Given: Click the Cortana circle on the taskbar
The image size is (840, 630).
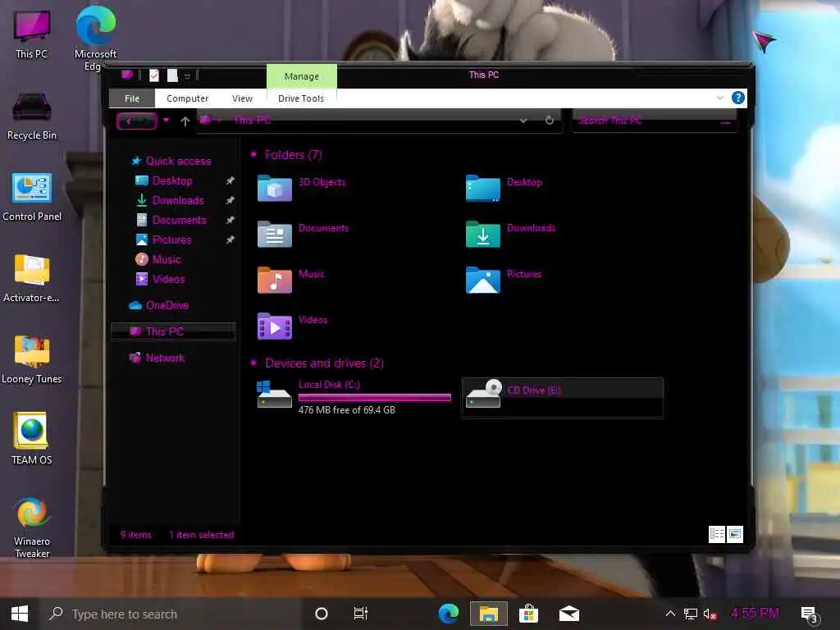Looking at the screenshot, I should [322, 614].
